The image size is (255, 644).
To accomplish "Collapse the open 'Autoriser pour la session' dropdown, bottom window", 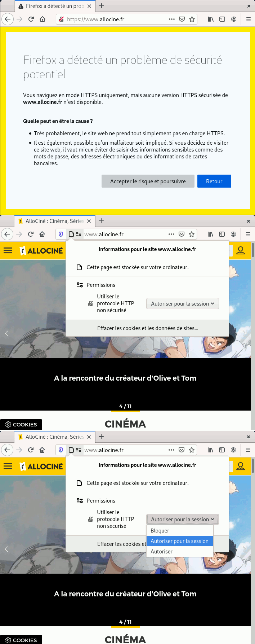I will [183, 519].
